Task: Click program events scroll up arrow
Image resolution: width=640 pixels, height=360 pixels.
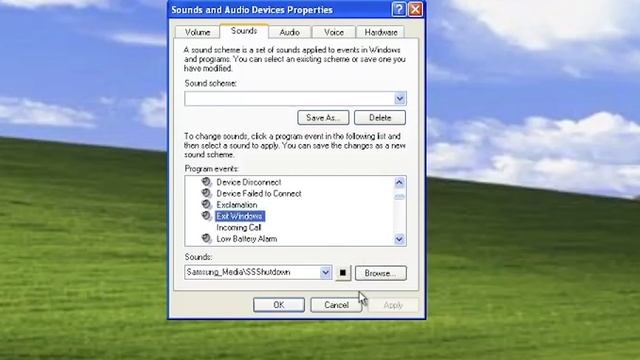Action: pyautogui.click(x=399, y=182)
